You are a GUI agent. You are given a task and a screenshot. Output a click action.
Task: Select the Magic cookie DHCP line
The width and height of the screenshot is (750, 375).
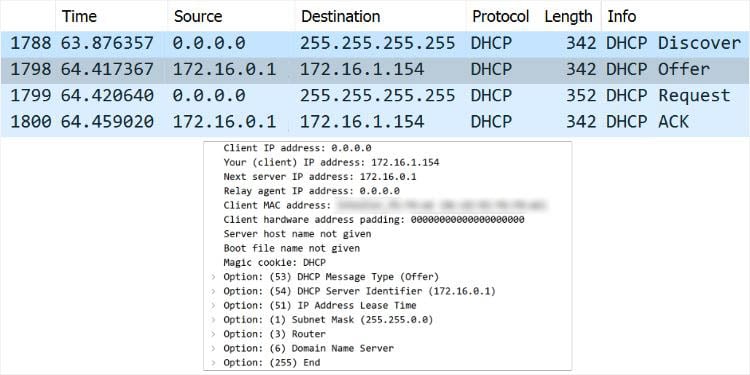(x=274, y=263)
